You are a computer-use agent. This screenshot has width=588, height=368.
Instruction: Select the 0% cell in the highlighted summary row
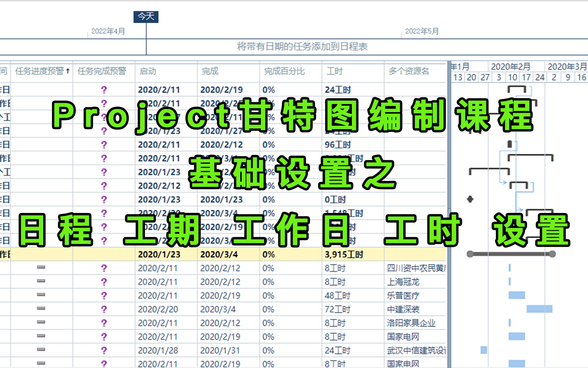click(x=291, y=254)
